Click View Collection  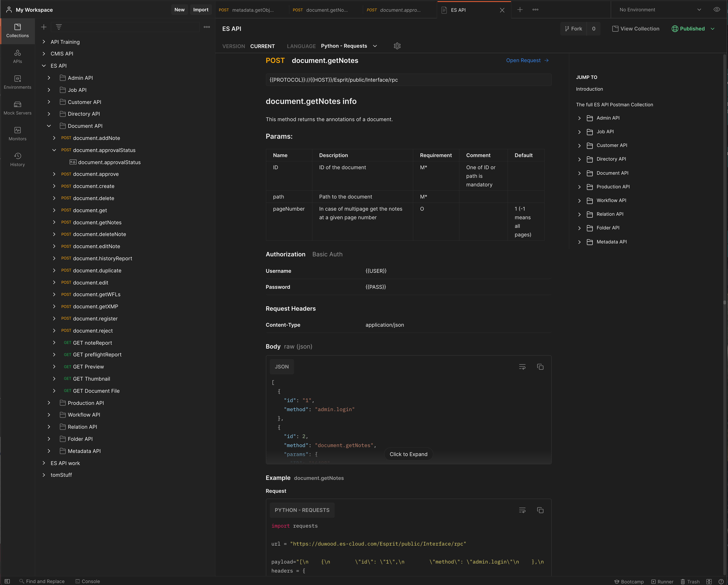tap(636, 29)
